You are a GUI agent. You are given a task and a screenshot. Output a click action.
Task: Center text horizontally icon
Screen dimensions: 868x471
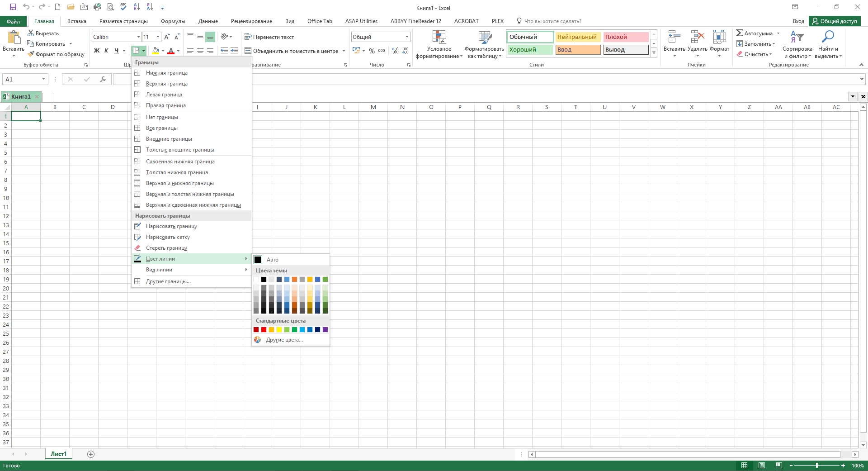point(200,51)
